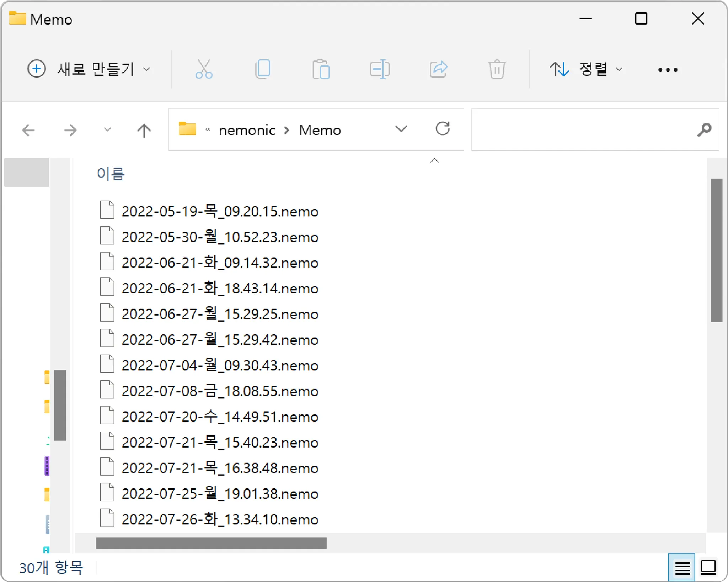Go up one folder level
This screenshot has width=728, height=582.
pos(144,130)
